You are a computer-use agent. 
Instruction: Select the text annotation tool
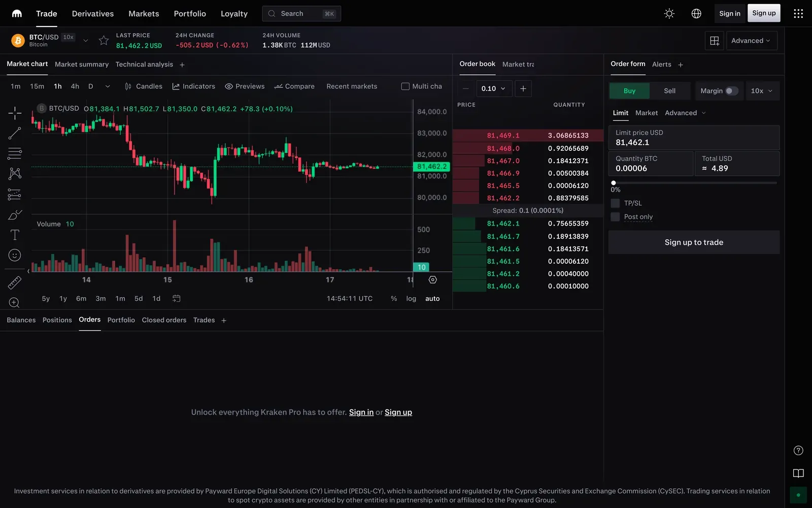click(15, 235)
